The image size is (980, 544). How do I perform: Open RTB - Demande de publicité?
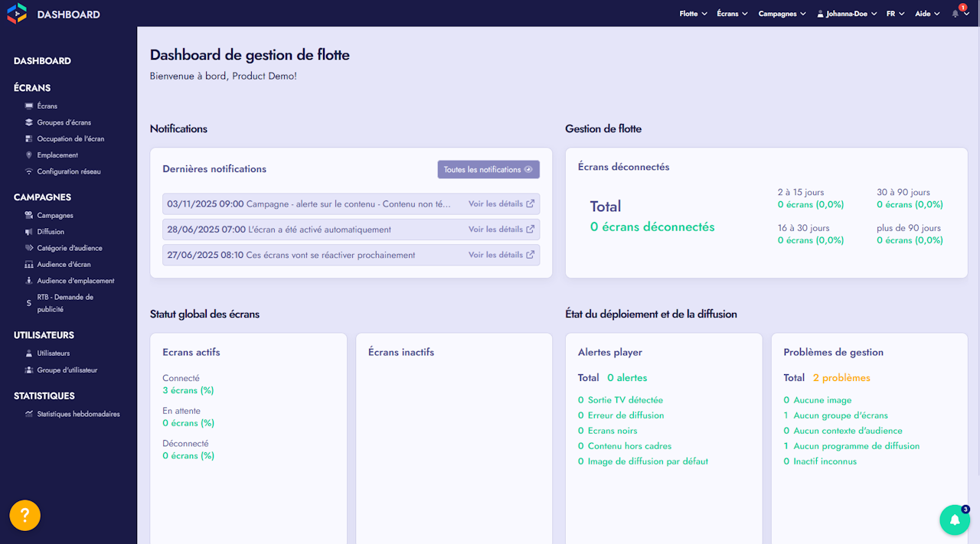65,303
